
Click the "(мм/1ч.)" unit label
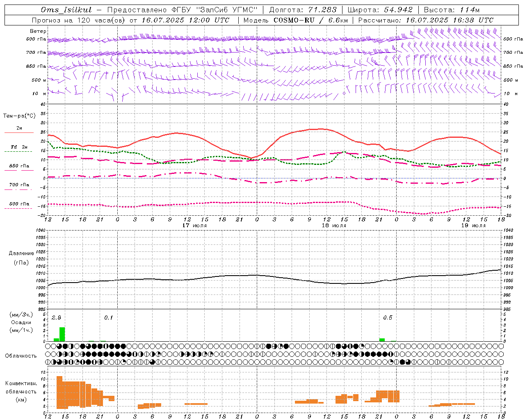pyautogui.click(x=21, y=330)
